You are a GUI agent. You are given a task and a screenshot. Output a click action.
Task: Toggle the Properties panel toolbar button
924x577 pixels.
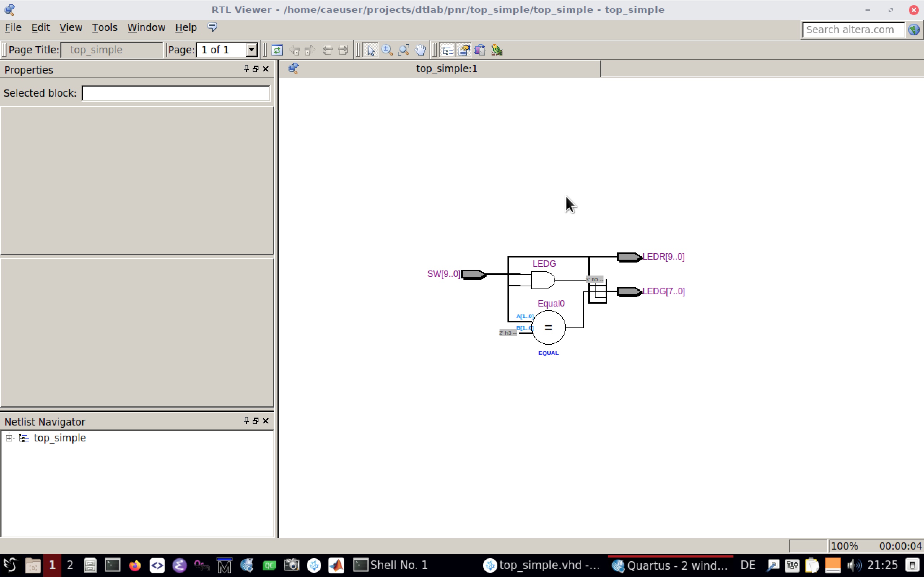click(x=464, y=50)
